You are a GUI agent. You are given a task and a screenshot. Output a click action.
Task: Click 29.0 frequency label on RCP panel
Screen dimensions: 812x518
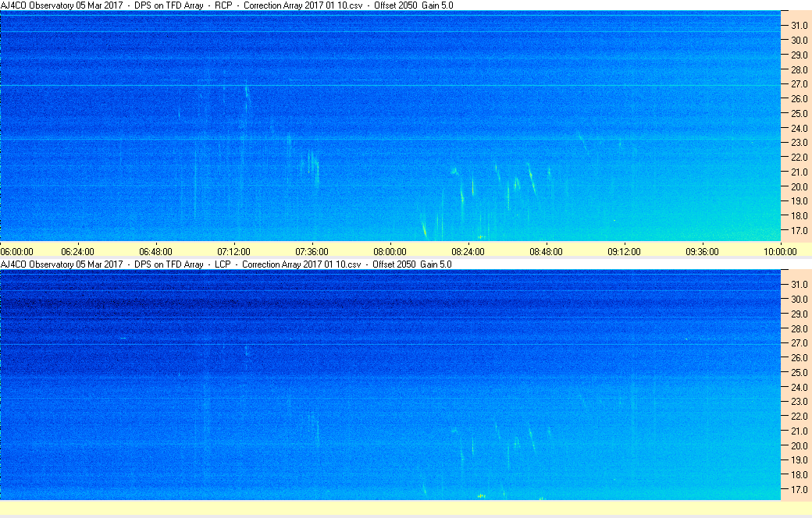(x=799, y=55)
